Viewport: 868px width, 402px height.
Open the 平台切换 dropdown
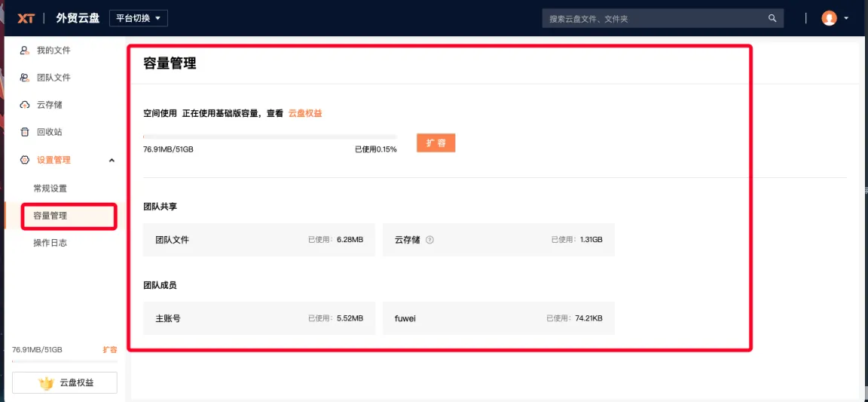139,18
